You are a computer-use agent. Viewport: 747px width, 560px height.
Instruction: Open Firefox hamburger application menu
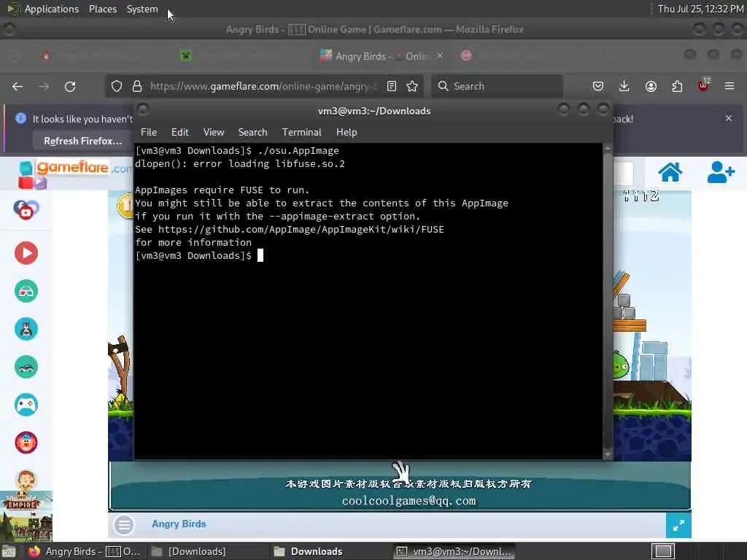(x=729, y=86)
